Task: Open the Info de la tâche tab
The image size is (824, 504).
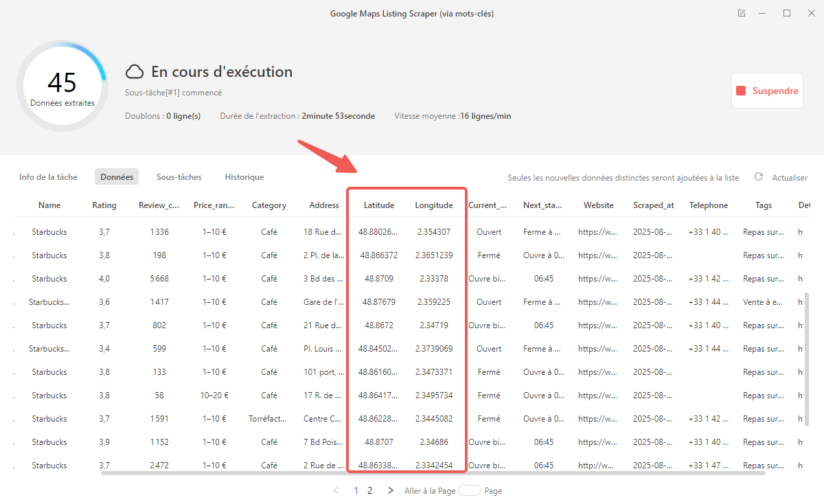Action: point(48,177)
